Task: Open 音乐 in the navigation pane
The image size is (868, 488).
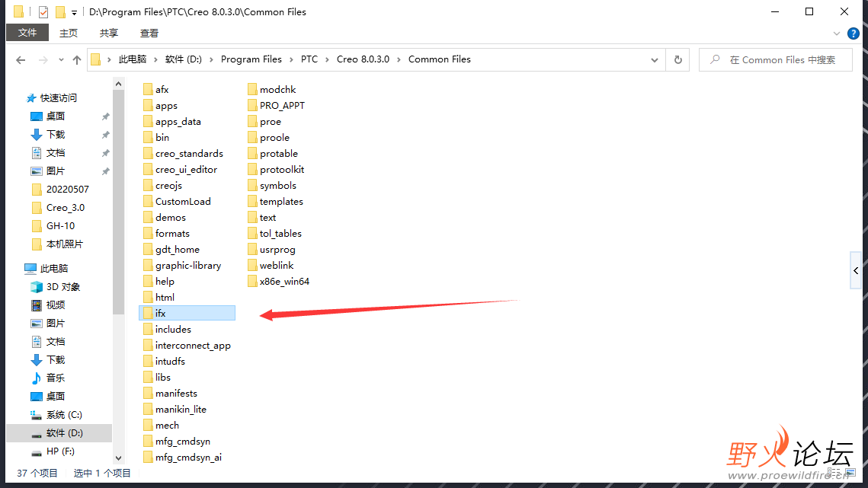Action: coord(56,378)
